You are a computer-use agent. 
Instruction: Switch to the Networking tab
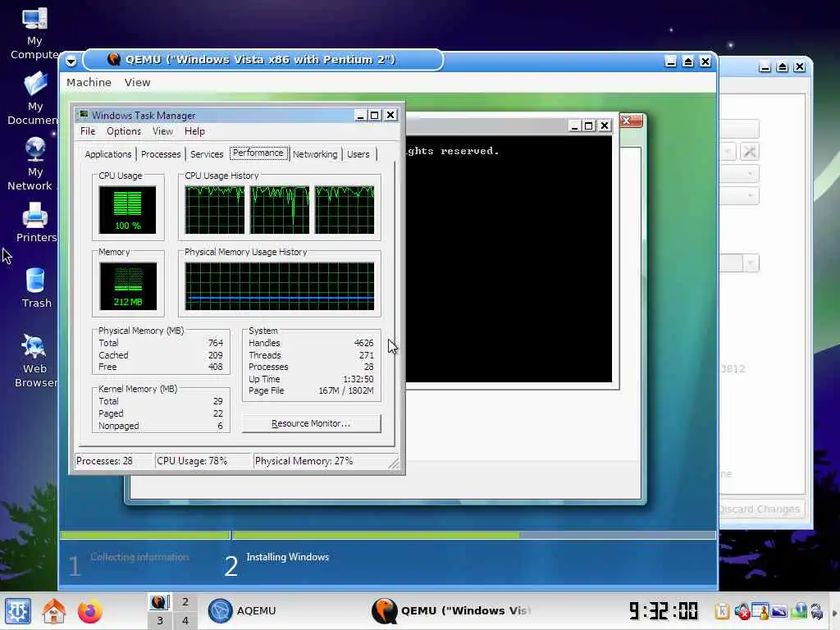tap(315, 154)
